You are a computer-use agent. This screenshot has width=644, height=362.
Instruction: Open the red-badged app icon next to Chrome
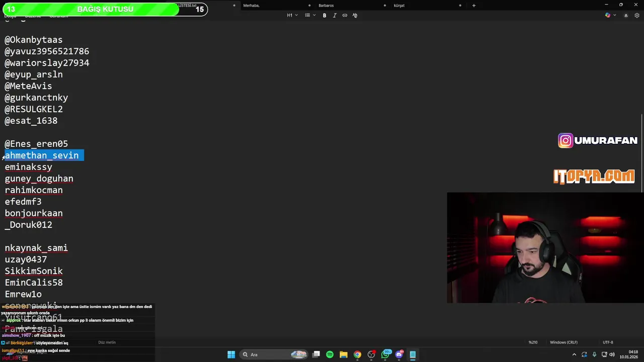tap(371, 354)
